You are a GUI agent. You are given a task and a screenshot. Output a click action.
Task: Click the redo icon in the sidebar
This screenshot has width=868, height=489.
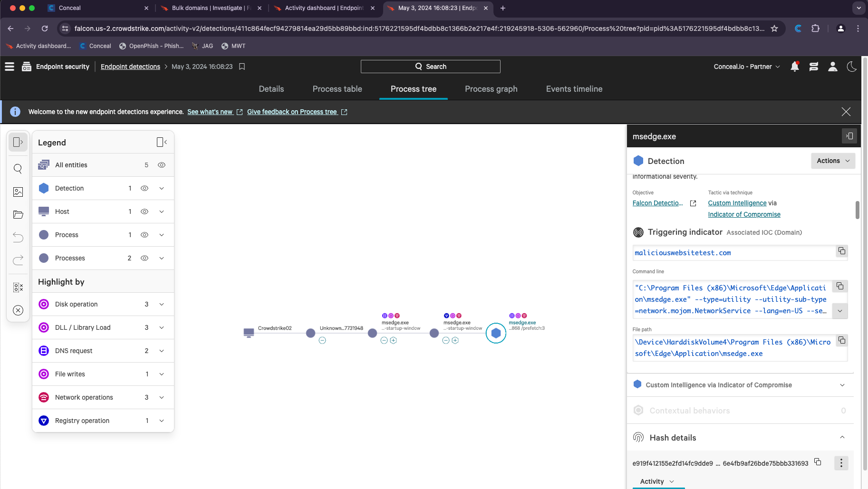point(18,260)
